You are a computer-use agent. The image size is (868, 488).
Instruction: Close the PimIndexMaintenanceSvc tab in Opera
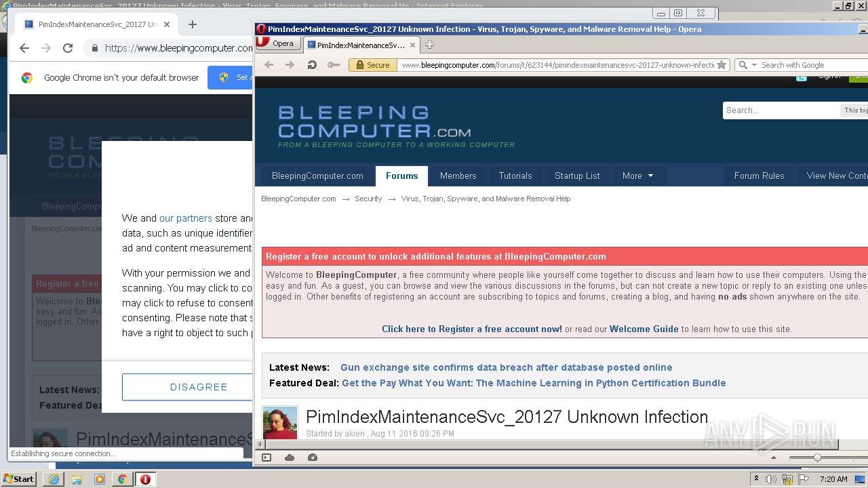(x=412, y=45)
